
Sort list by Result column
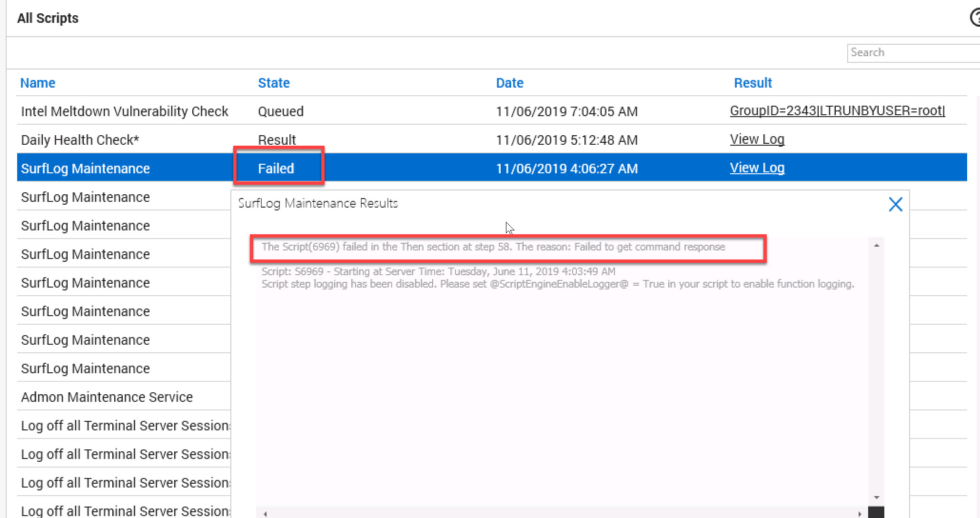[752, 83]
